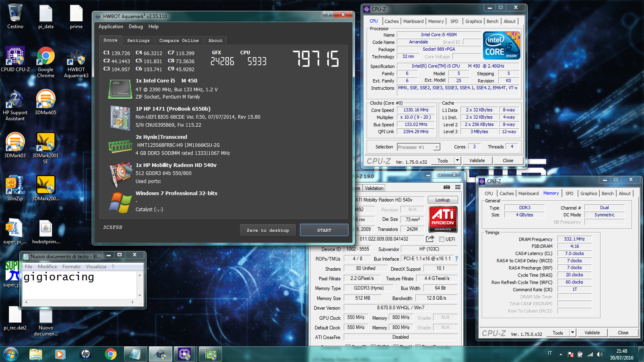The image size is (644, 362).
Task: Click the Intel Core i5 logo in CPU-Z
Action: (502, 45)
